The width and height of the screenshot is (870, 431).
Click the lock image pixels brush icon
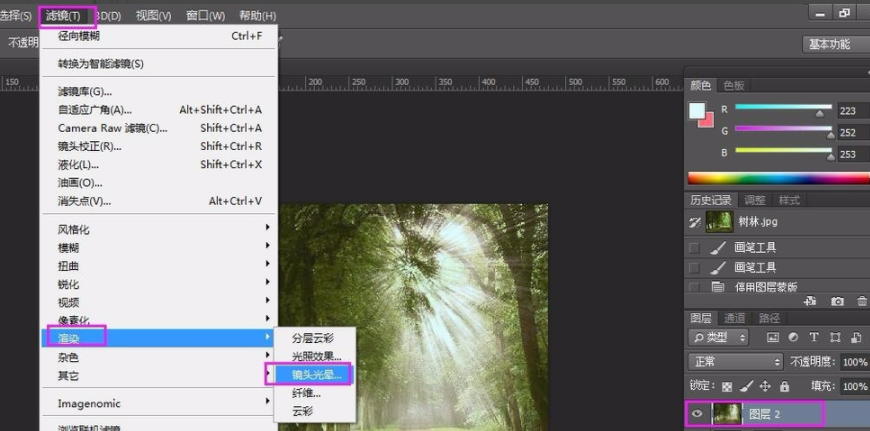[x=746, y=386]
